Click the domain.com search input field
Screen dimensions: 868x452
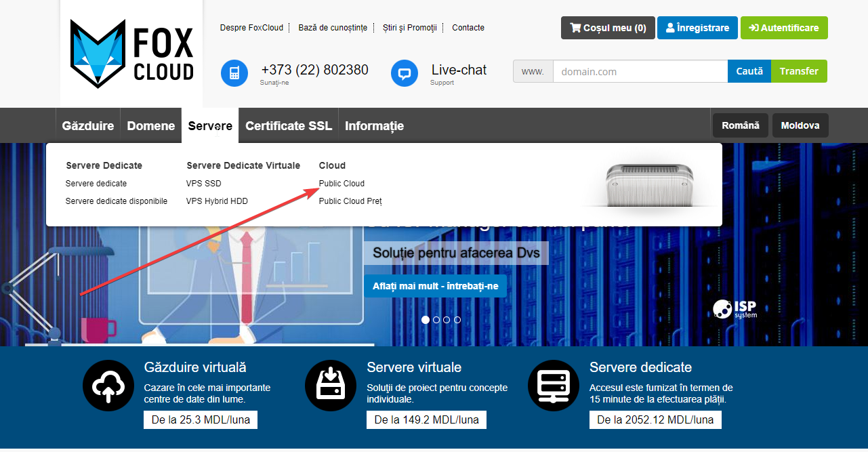(640, 71)
